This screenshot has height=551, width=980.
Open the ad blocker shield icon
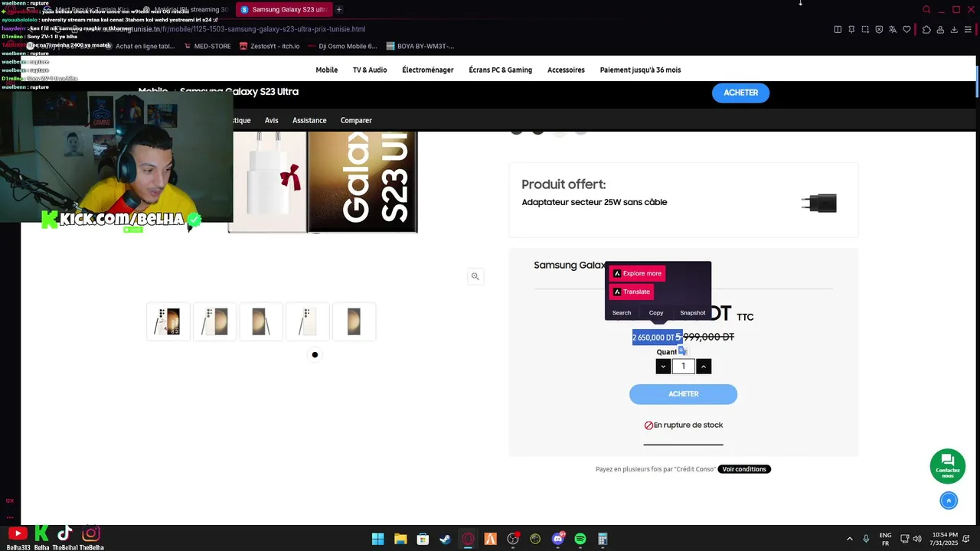[879, 29]
